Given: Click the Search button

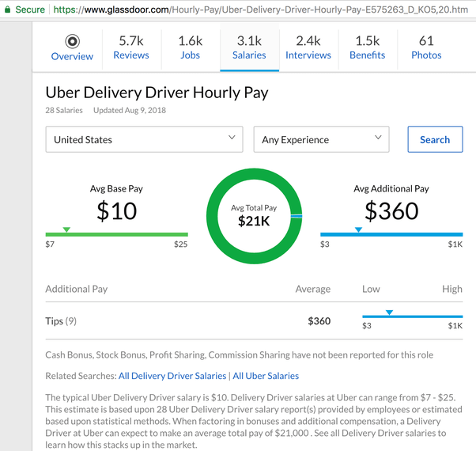Looking at the screenshot, I should pos(435,139).
